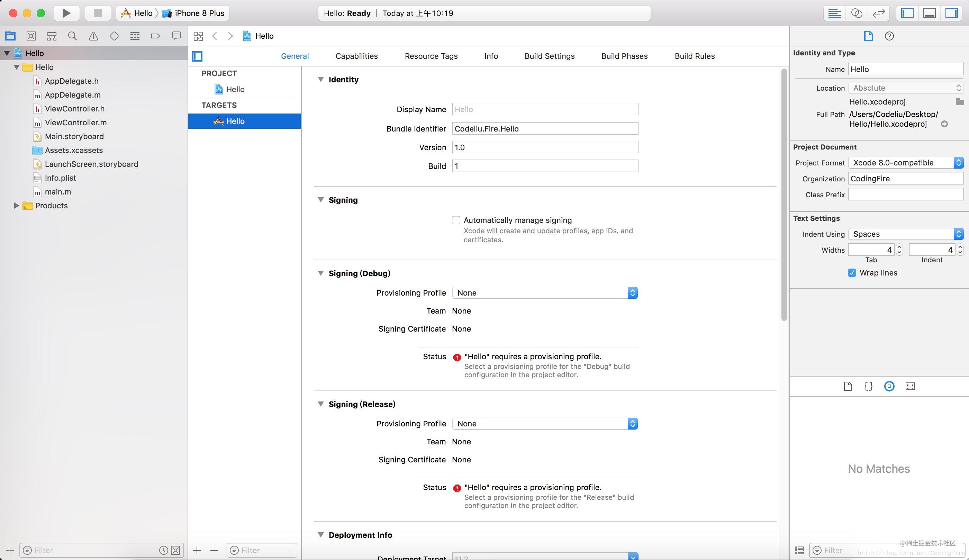Viewport: 969px width, 560px height.
Task: Open the Find navigator magnifier
Action: pyautogui.click(x=72, y=36)
